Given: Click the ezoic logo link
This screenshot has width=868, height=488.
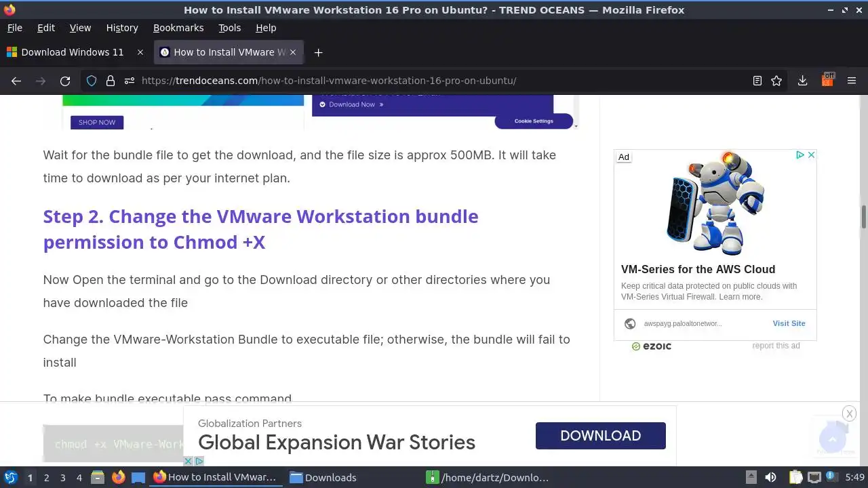Looking at the screenshot, I should point(652,346).
